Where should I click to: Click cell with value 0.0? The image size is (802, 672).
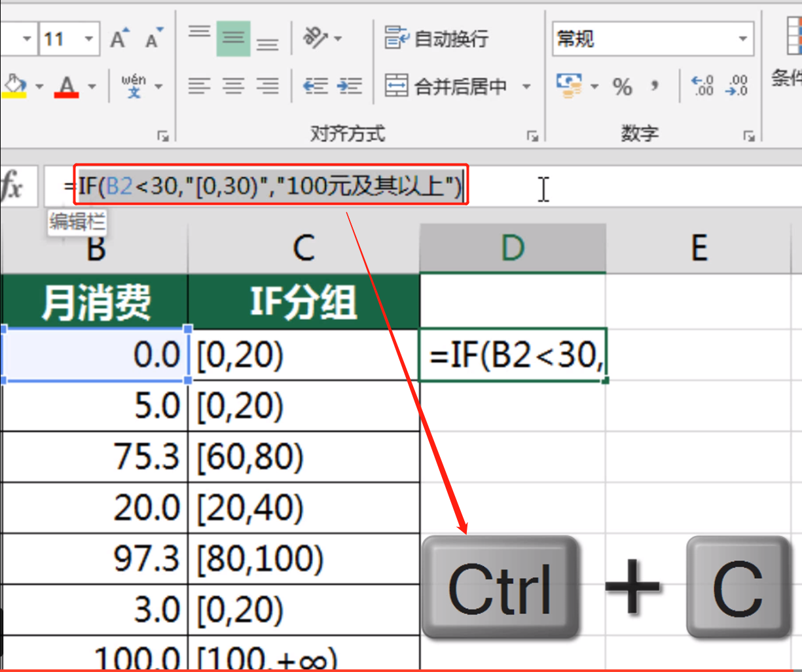tap(96, 355)
